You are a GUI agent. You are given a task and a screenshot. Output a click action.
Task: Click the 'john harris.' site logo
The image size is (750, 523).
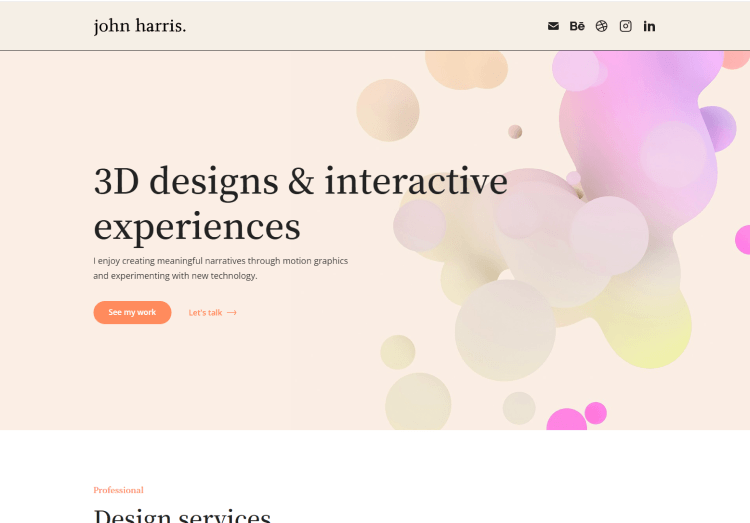coord(140,26)
